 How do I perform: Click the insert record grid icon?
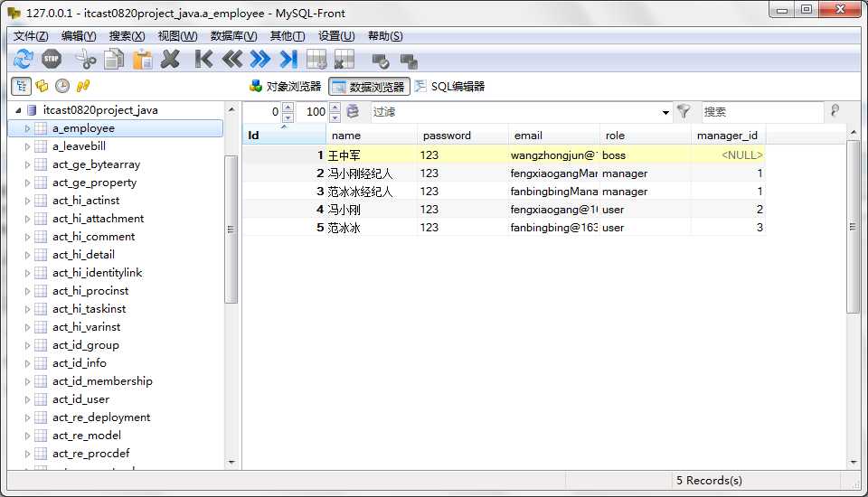(316, 59)
